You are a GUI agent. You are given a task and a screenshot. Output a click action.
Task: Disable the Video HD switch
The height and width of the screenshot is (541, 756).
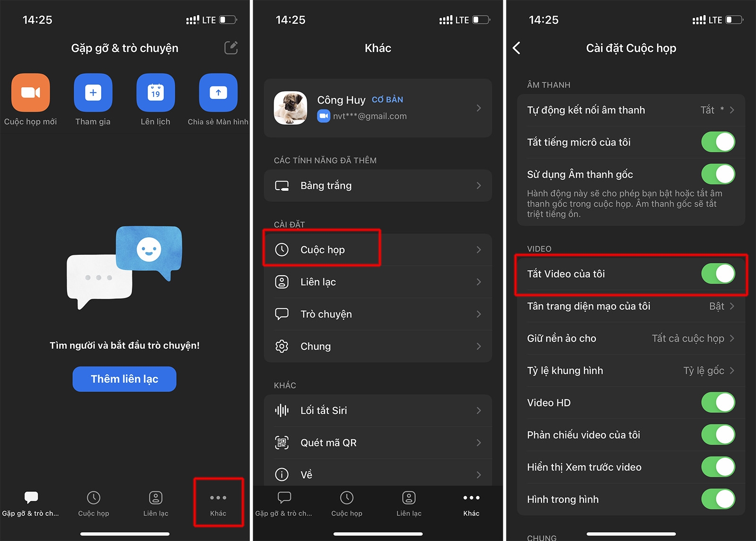pyautogui.click(x=718, y=402)
